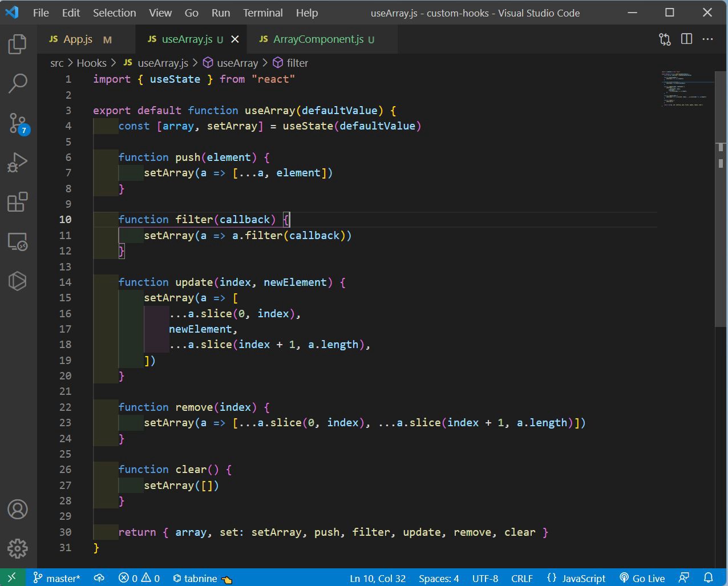Click the src breadcrumb
Image resolution: width=728 pixels, height=586 pixels.
pos(57,63)
